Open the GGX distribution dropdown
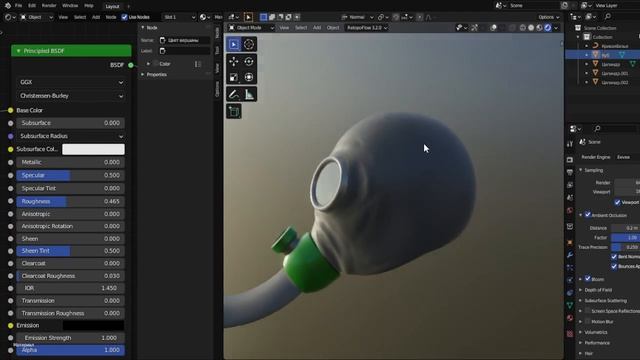 (71, 82)
